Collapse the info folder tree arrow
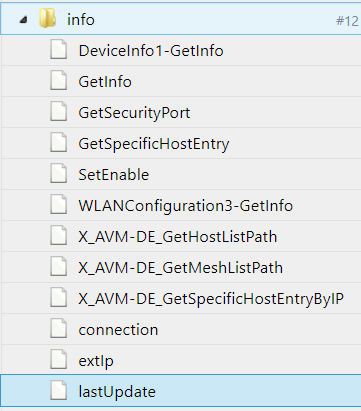 pos(23,20)
